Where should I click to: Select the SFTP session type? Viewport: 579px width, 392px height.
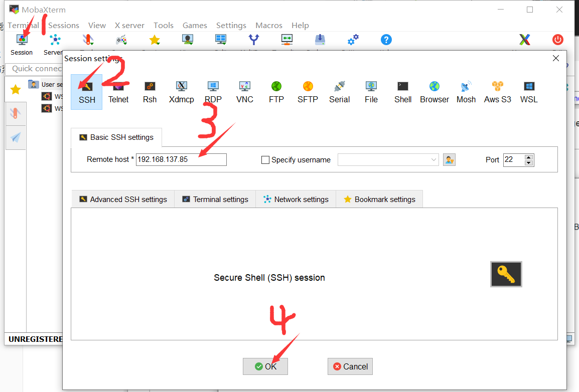click(x=308, y=92)
